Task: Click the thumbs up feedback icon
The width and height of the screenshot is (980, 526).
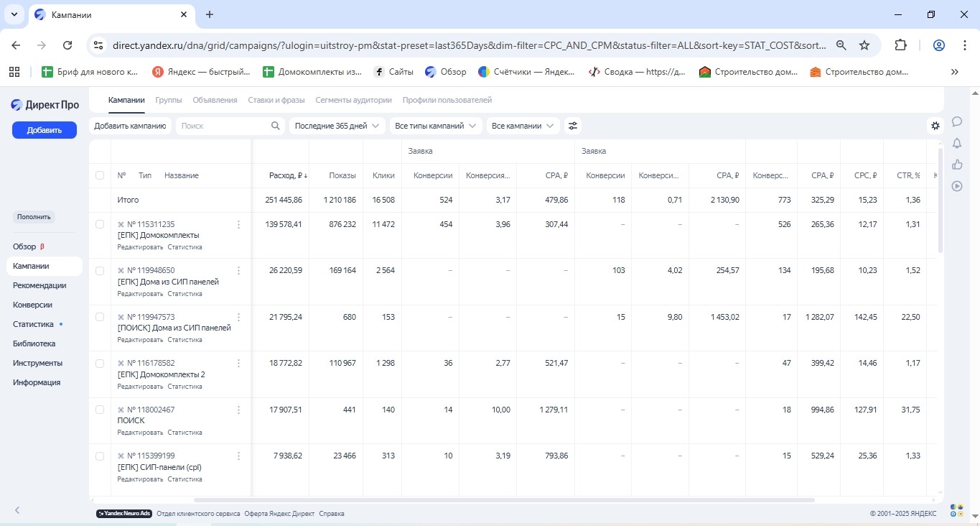Action: click(x=957, y=165)
